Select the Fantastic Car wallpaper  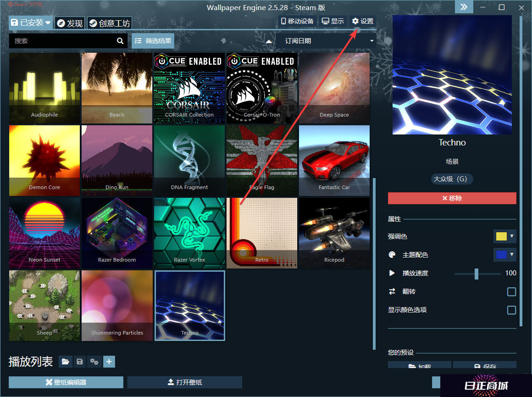click(x=334, y=161)
